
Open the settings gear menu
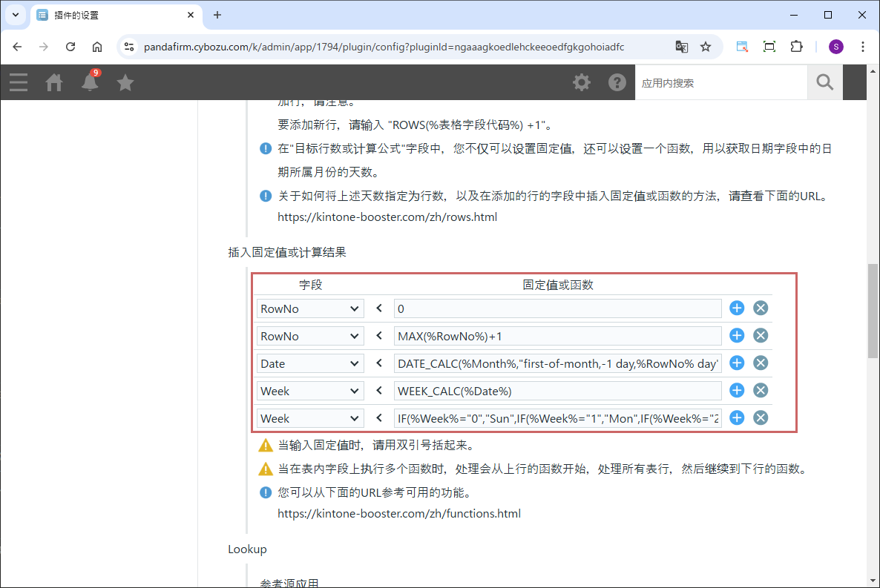(582, 82)
